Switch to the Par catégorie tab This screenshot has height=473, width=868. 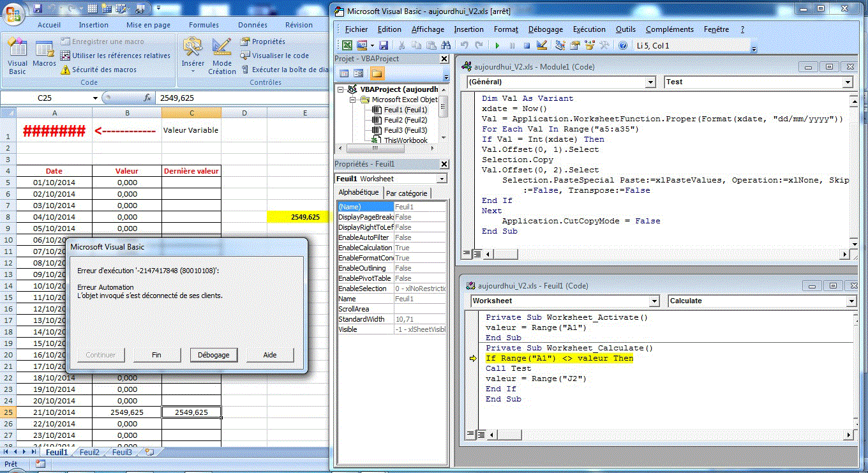coord(408,193)
